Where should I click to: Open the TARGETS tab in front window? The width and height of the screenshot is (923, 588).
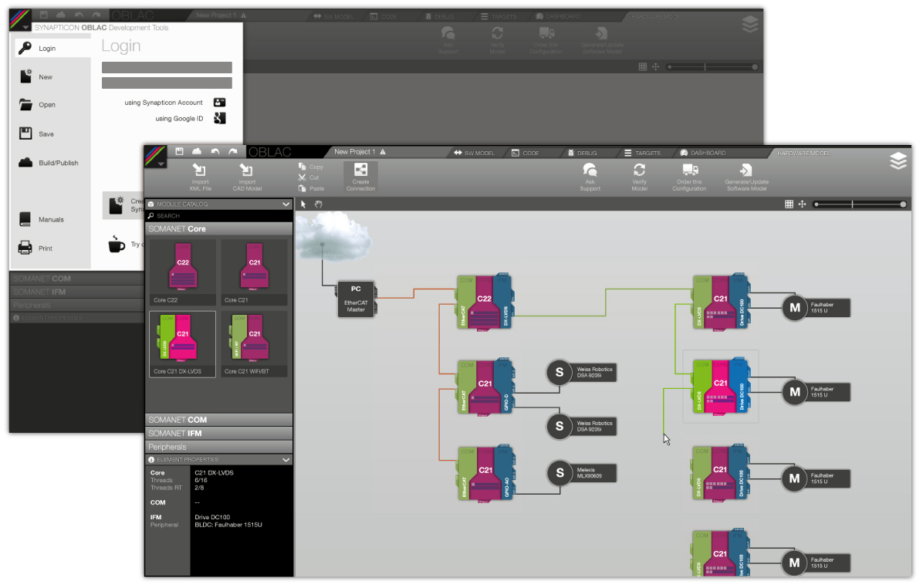642,153
